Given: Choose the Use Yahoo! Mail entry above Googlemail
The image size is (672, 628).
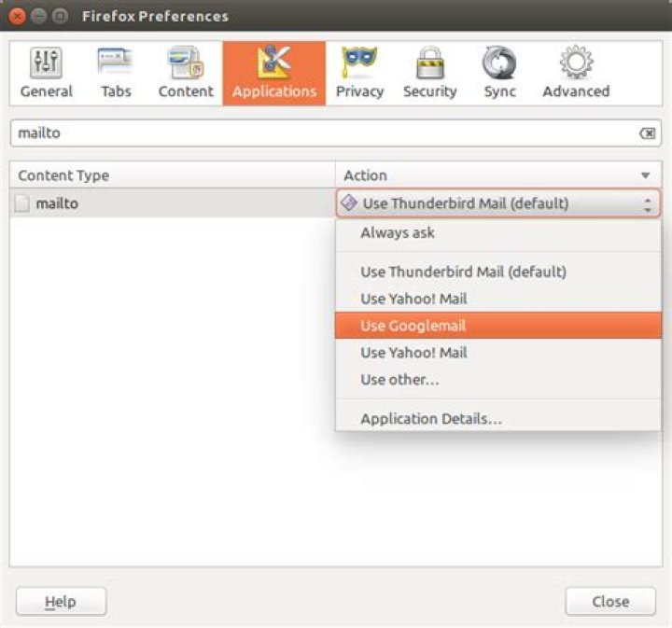Looking at the screenshot, I should coord(498,299).
